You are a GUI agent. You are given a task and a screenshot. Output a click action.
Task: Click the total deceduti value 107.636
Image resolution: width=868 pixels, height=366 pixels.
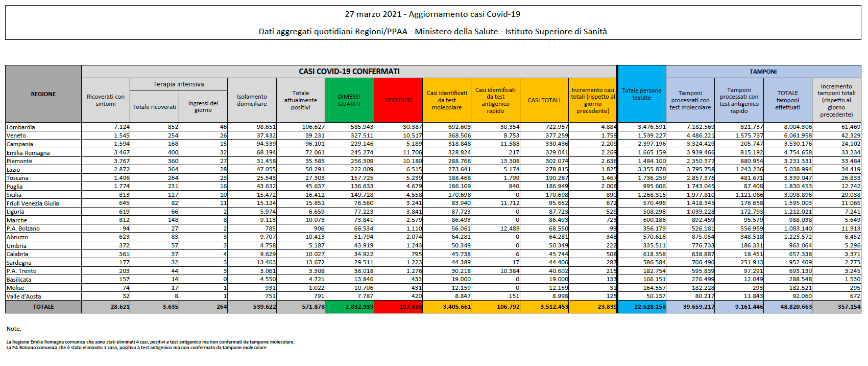pos(410,307)
